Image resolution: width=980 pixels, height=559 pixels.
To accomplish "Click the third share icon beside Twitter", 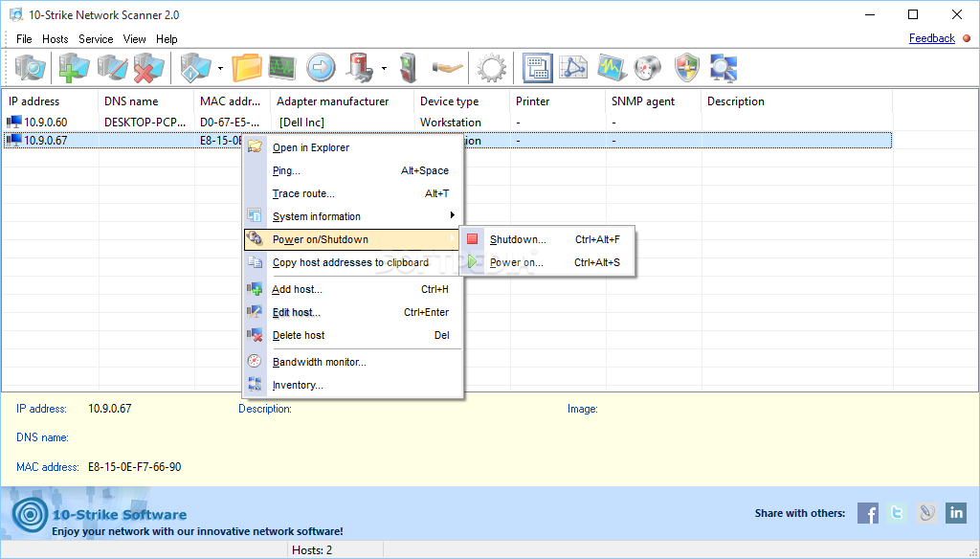I will (x=926, y=513).
